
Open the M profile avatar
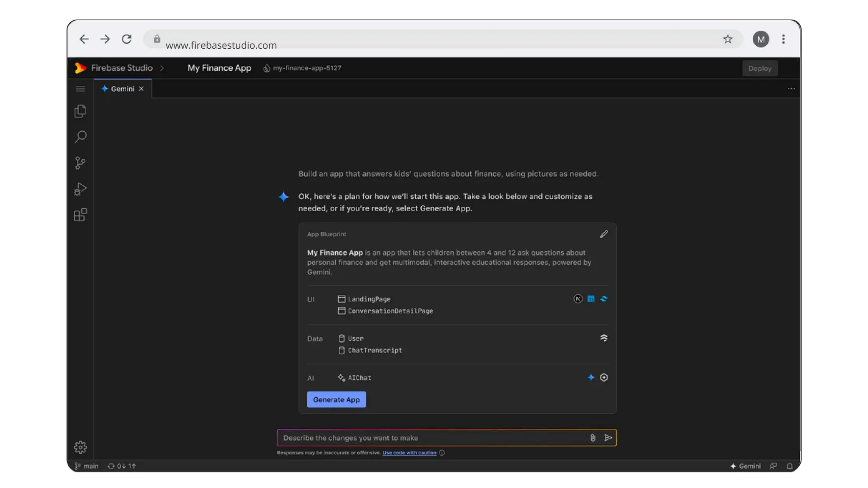click(761, 39)
